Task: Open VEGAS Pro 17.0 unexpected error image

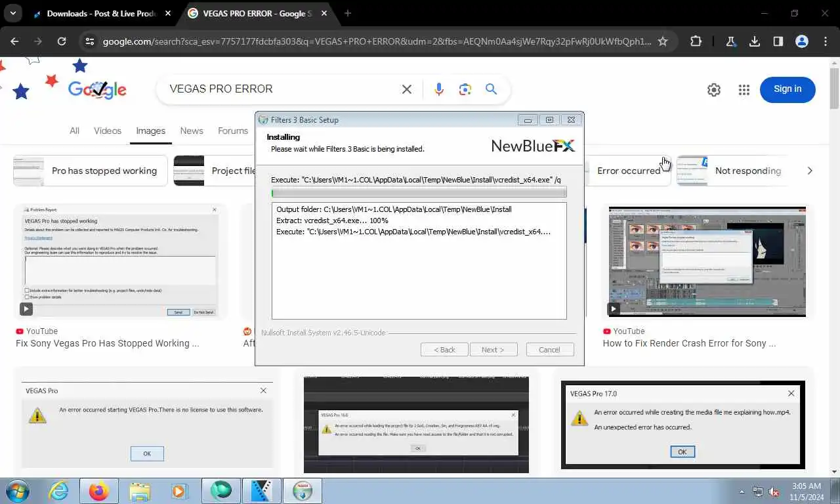Action: click(x=683, y=425)
